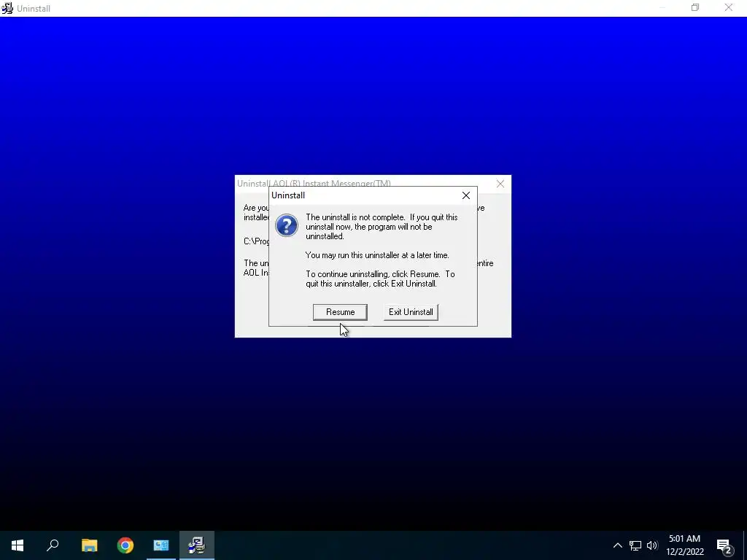Click the show desktop strip on taskbar
The image size is (747, 560).
click(745, 545)
